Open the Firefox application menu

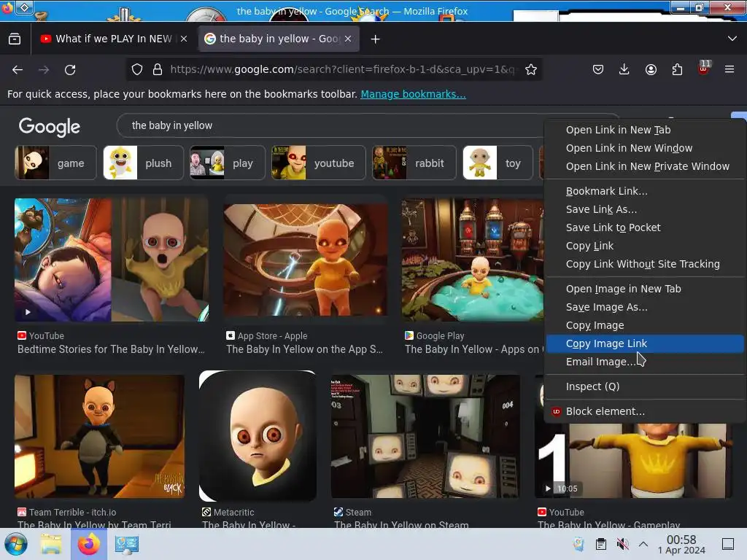(x=729, y=69)
